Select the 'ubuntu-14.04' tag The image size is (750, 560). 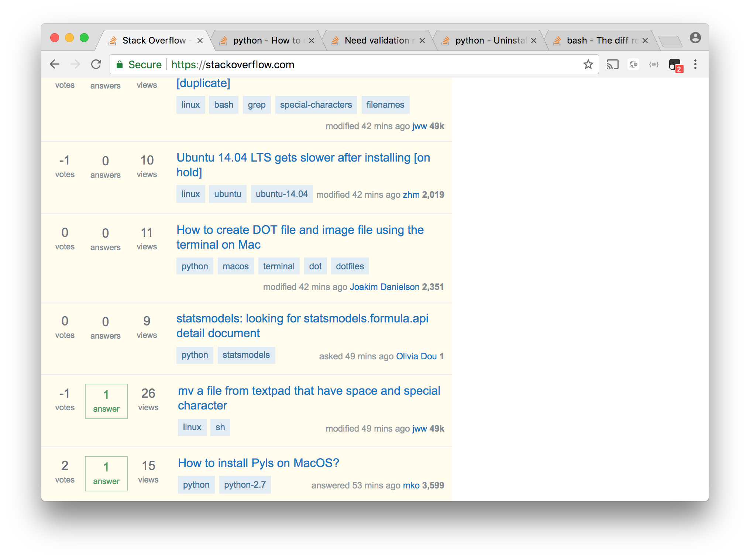pyautogui.click(x=282, y=194)
